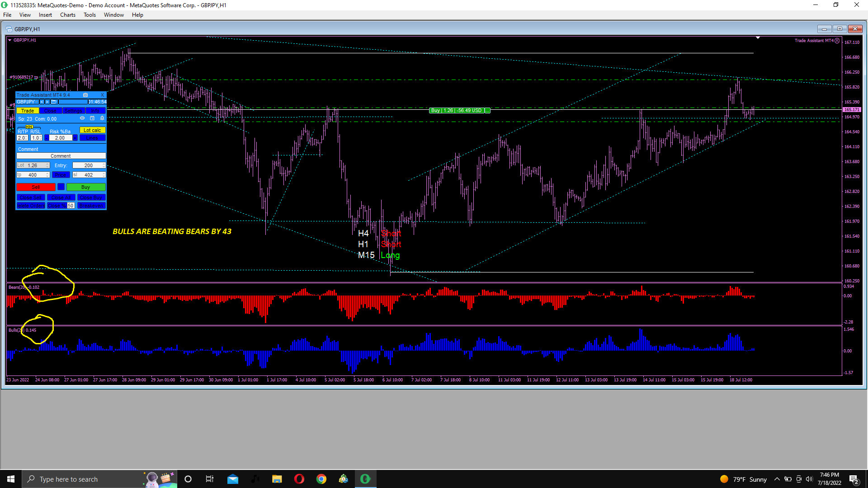Click the blue square between Sell and Buy
Viewport: 868px width, 488px height.
tap(61, 187)
